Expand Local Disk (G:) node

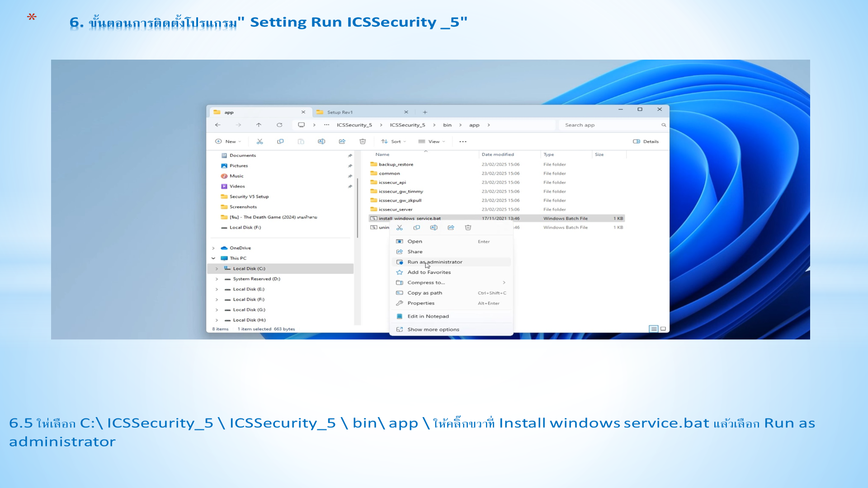coord(217,310)
